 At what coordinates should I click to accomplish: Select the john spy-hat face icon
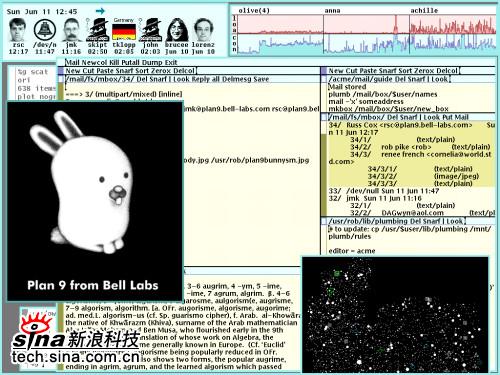150,30
